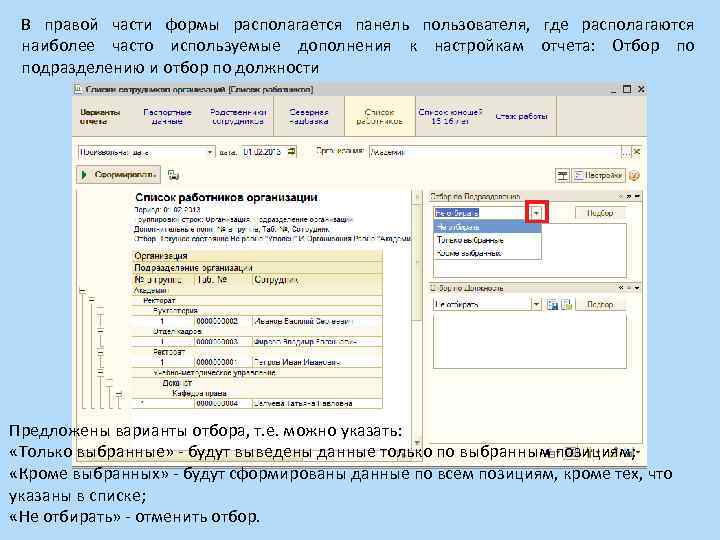Image resolution: width=720 pixels, height=540 pixels.
Task: Click the Сотрудник column header
Action: 317,280
